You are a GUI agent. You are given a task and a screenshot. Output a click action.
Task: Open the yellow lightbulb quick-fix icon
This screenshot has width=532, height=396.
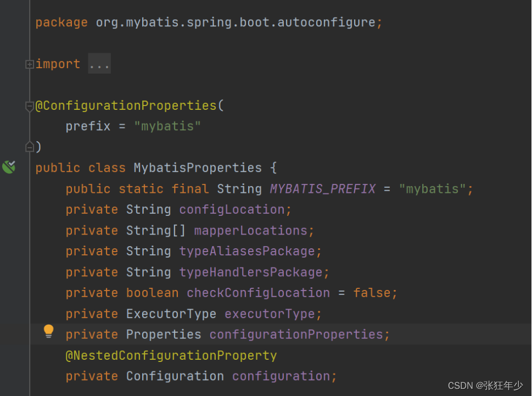pyautogui.click(x=48, y=332)
